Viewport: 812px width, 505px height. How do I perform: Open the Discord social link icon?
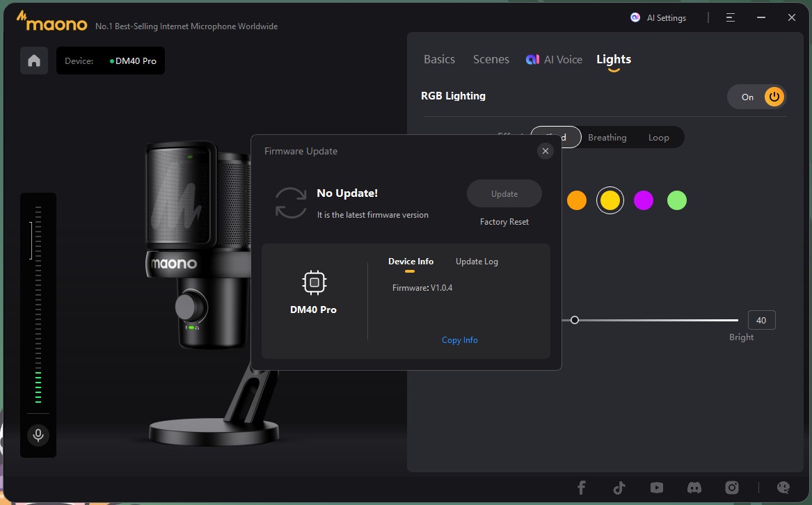[x=694, y=488]
